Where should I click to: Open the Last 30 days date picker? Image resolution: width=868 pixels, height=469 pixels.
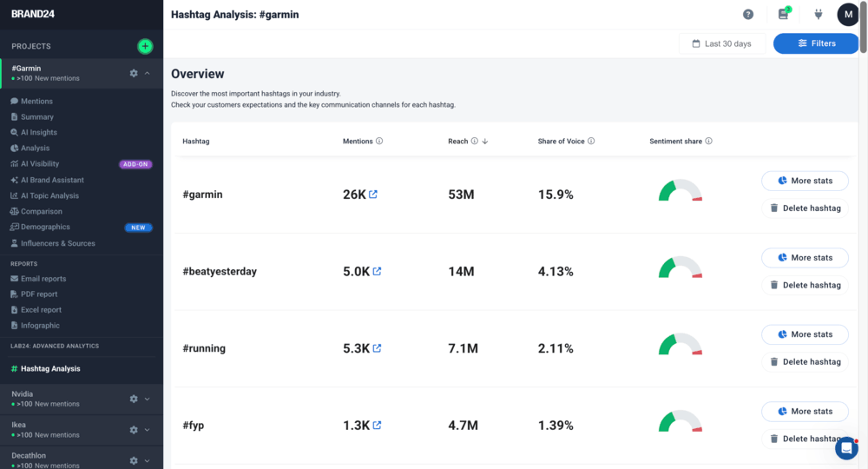(721, 43)
